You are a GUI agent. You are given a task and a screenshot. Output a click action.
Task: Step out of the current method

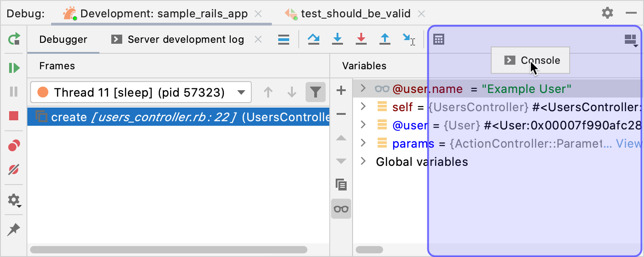[x=385, y=40]
